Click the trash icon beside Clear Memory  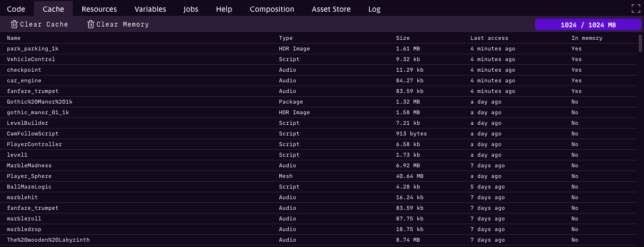[91, 24]
